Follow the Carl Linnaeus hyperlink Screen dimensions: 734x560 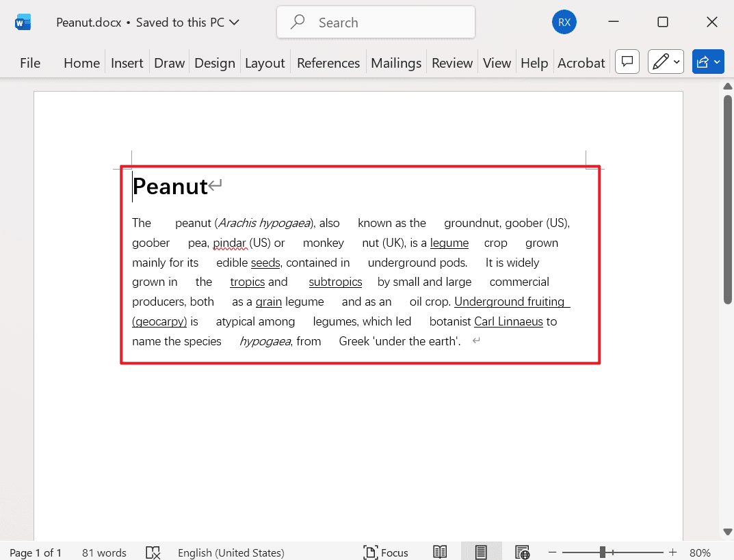tap(508, 321)
